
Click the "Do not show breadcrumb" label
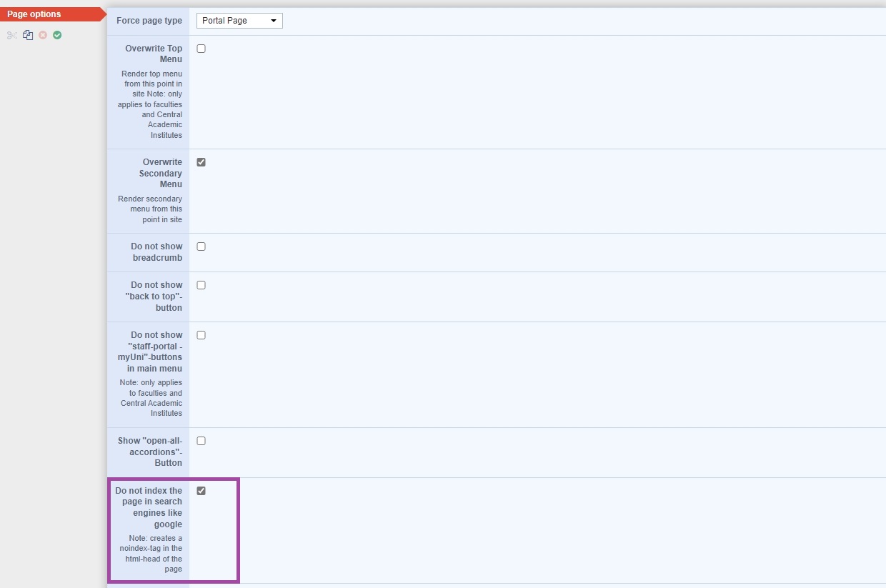[156, 252]
